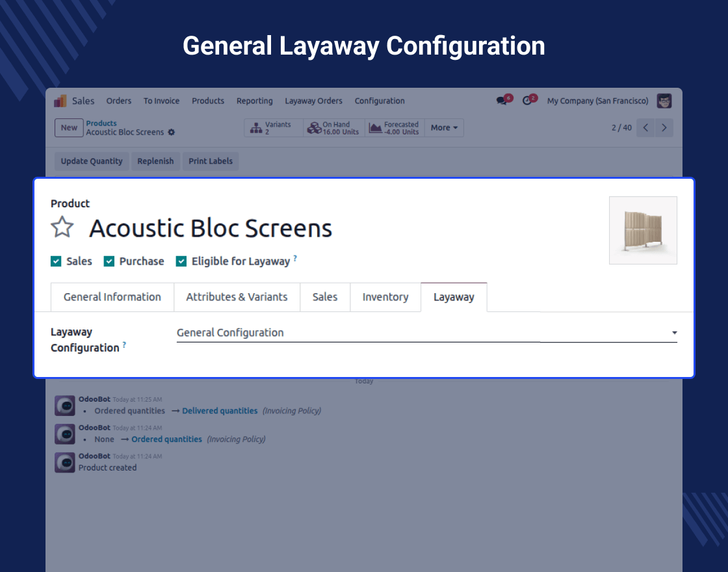Open the Reporting menu
This screenshot has height=572, width=728.
point(254,101)
